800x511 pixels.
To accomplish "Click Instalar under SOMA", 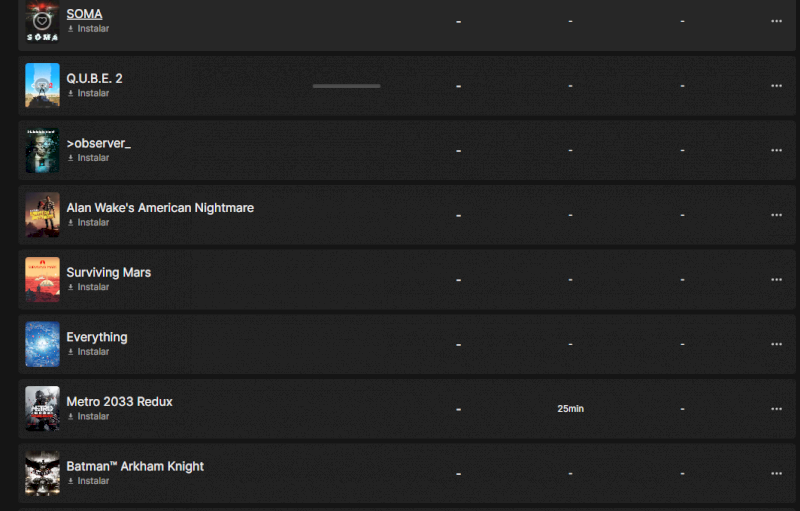I will [88, 29].
